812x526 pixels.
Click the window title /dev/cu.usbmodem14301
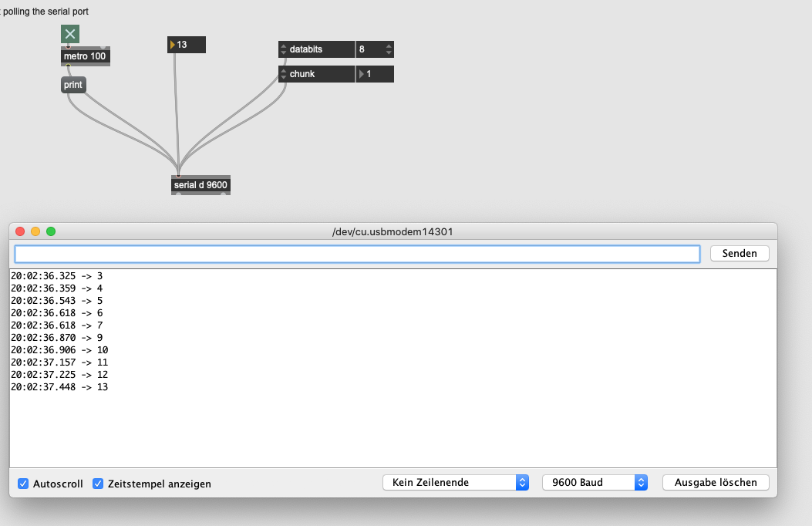pyautogui.click(x=393, y=232)
